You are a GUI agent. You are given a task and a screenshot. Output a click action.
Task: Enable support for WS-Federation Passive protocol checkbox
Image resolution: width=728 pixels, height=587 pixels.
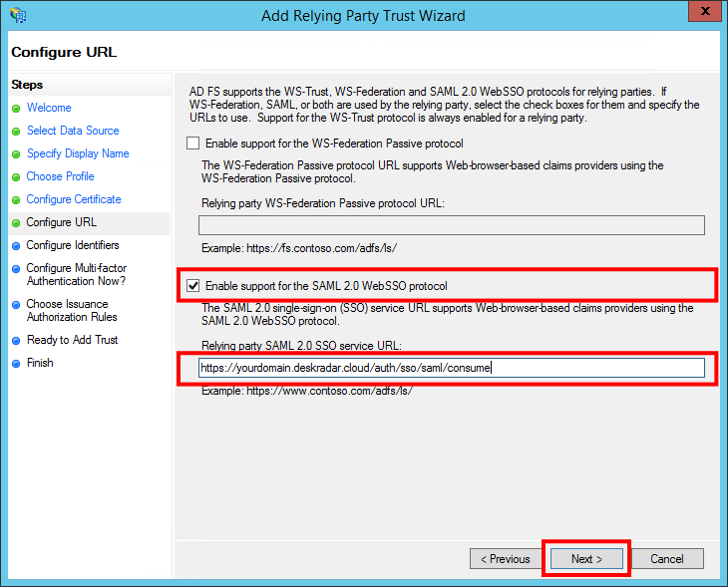point(193,143)
